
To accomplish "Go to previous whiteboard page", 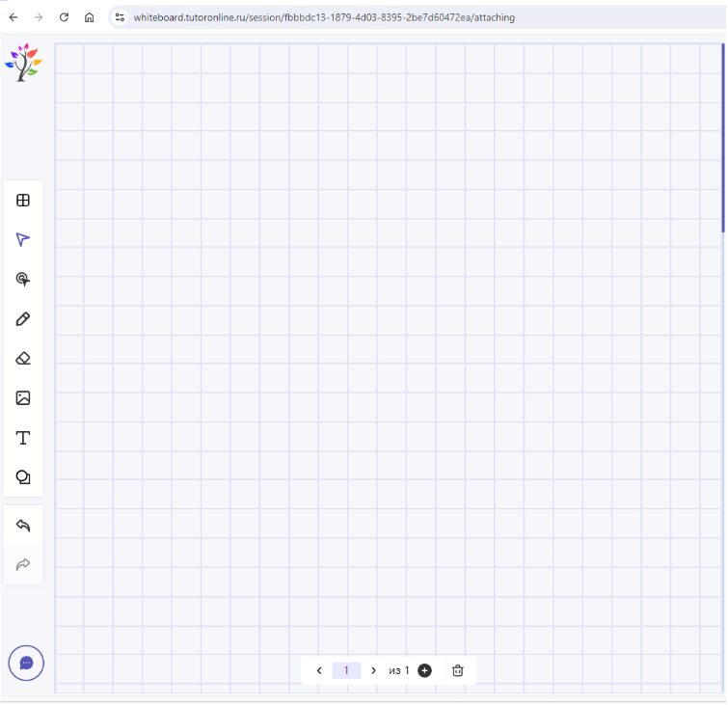I will pyautogui.click(x=319, y=670).
